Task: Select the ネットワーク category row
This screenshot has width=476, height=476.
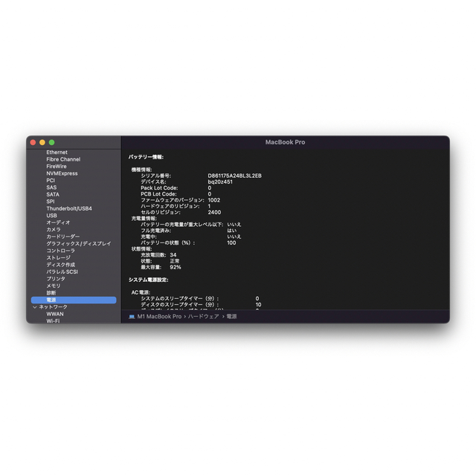Action: pos(53,307)
